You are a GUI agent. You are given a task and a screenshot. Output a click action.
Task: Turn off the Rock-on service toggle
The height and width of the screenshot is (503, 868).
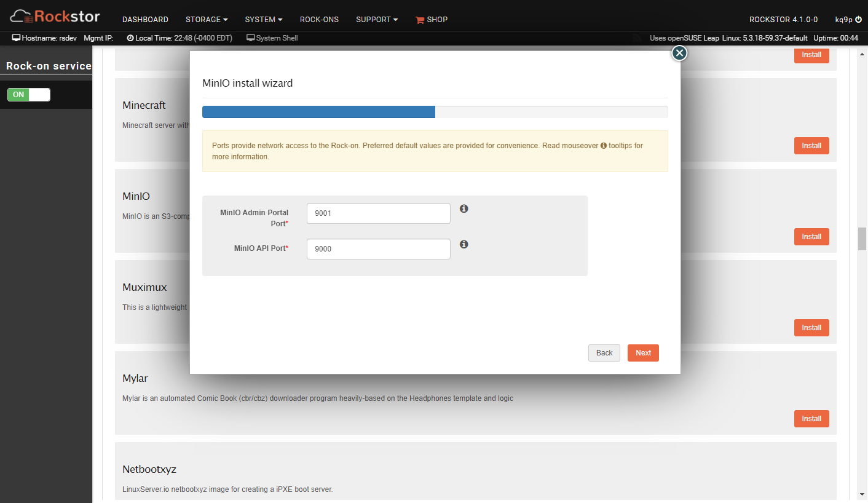coord(29,95)
